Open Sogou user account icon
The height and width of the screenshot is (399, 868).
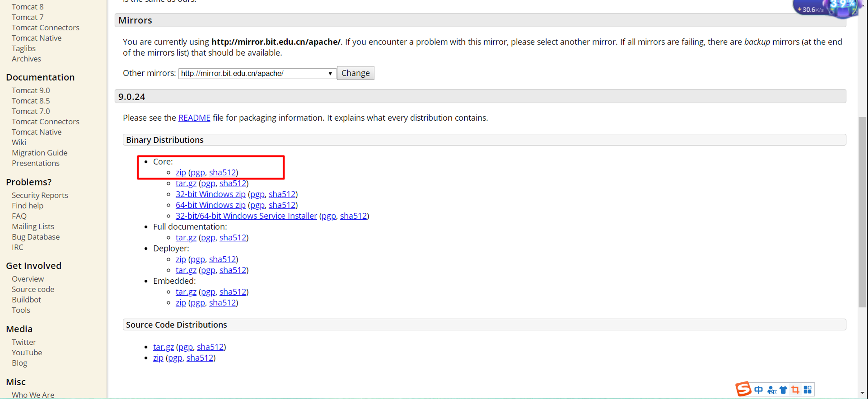coord(772,390)
